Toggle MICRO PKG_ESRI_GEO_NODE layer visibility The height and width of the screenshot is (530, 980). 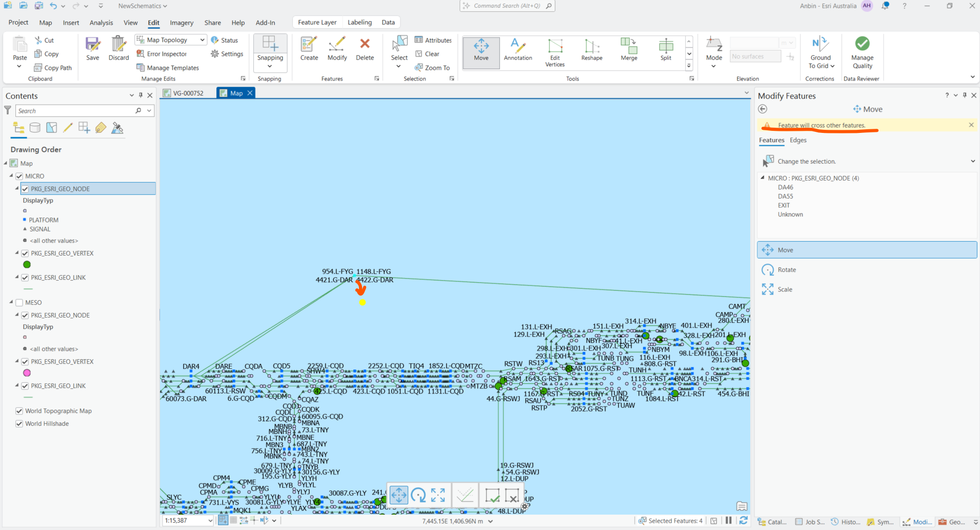25,189
